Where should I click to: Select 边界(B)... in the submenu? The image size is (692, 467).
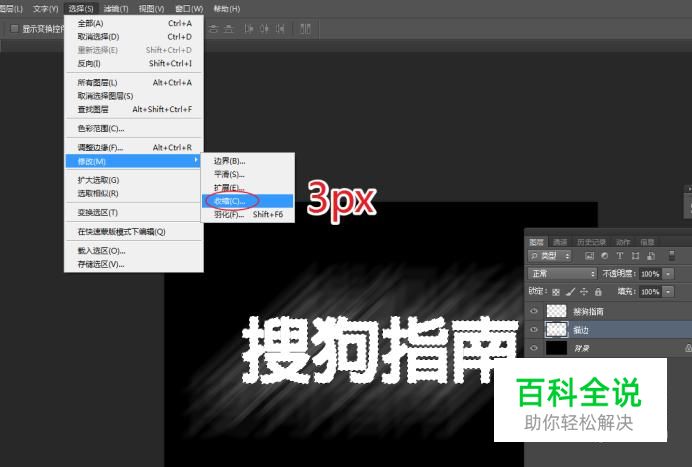pos(248,161)
